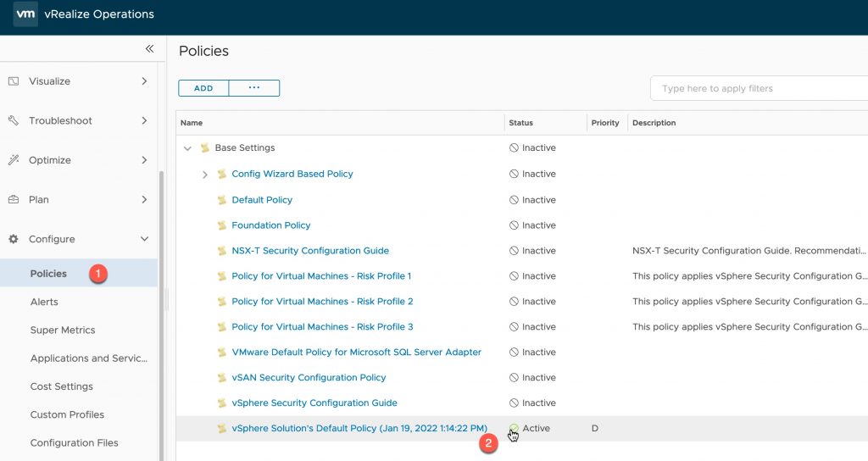Click the Risk Profile 1 policy icon
This screenshot has width=868, height=461.
[221, 276]
